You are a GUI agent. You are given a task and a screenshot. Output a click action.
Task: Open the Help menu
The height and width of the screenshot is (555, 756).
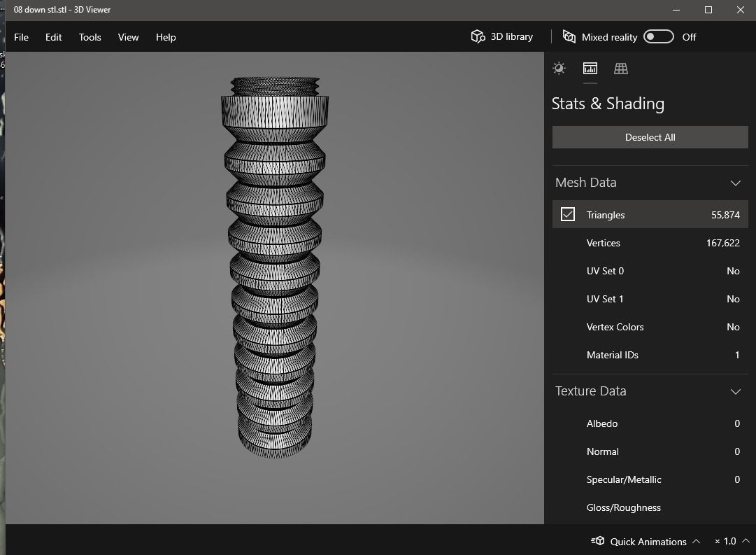click(166, 37)
